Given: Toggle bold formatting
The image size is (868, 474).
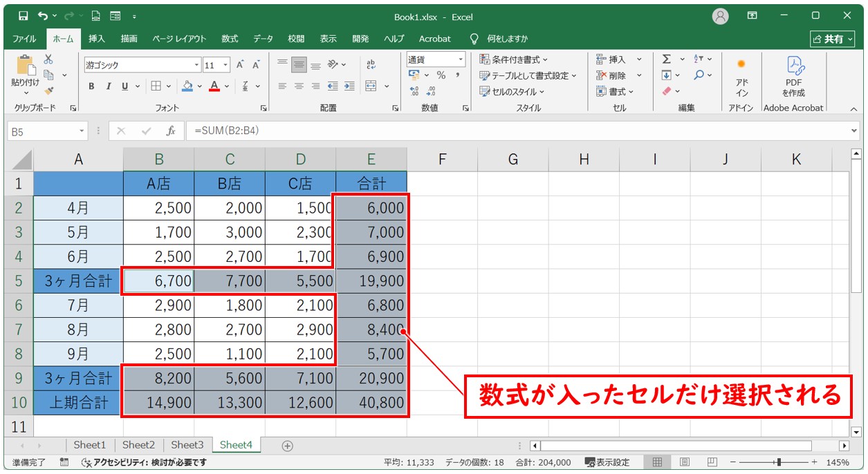Looking at the screenshot, I should pyautogui.click(x=91, y=86).
